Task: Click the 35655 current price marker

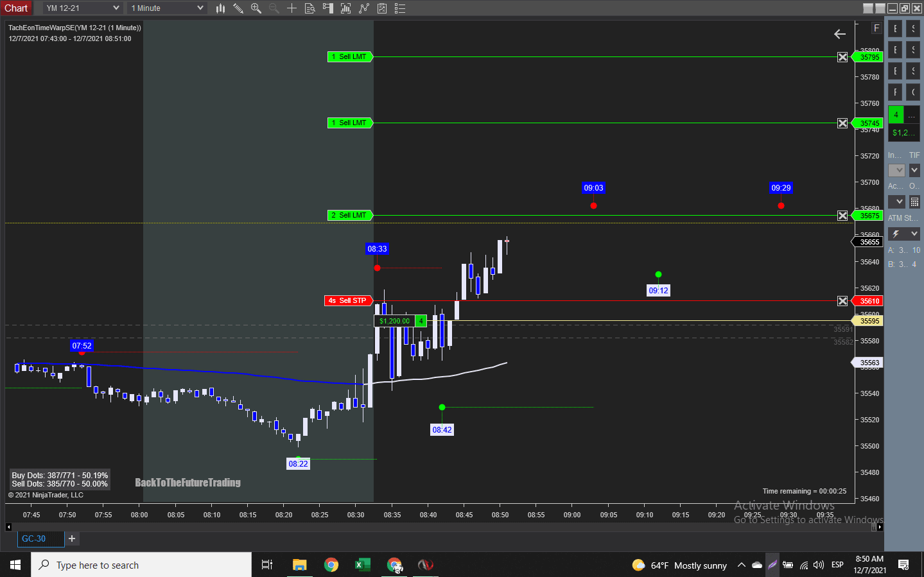Action: click(x=868, y=242)
